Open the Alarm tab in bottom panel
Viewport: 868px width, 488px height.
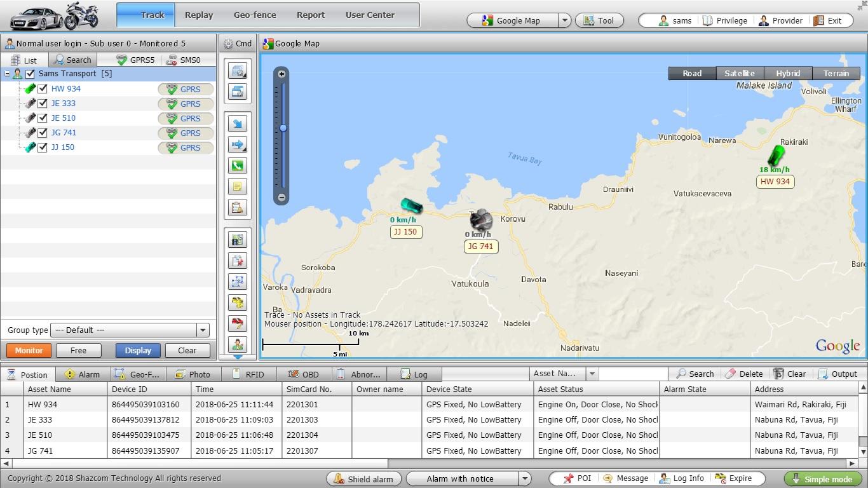coord(82,374)
